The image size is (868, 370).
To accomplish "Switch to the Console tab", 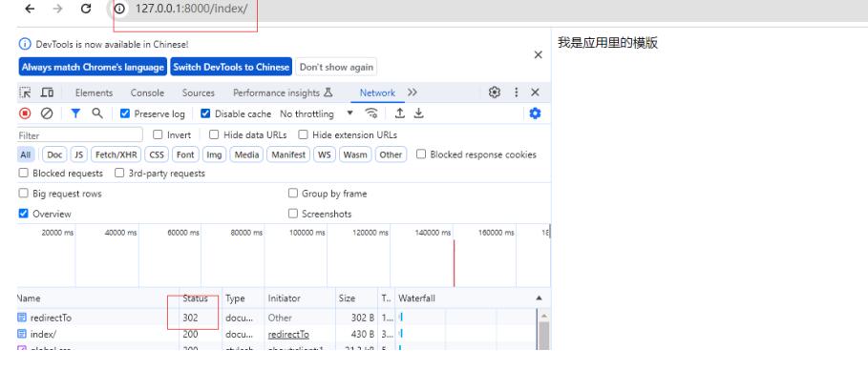I will tap(147, 92).
